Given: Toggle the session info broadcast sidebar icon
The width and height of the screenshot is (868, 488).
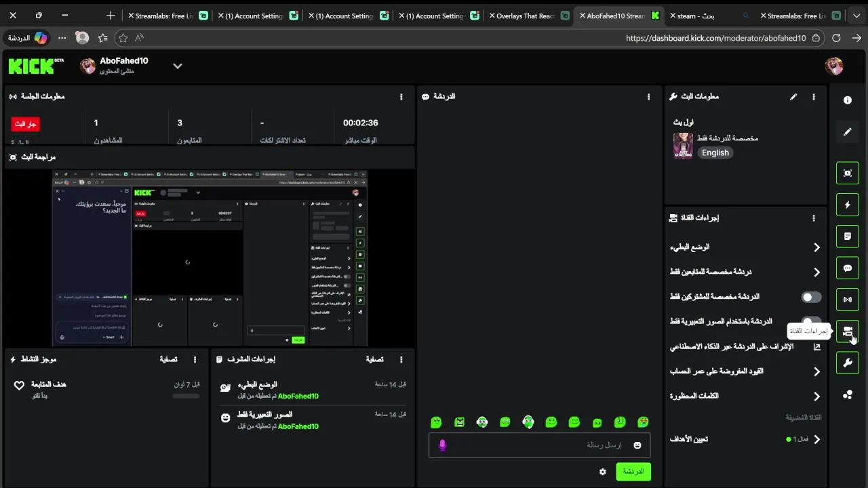Looking at the screenshot, I should [848, 300].
